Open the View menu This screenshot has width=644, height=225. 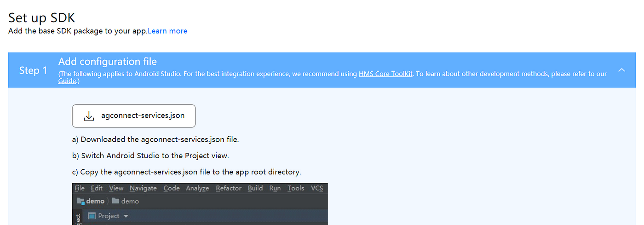pos(116,188)
